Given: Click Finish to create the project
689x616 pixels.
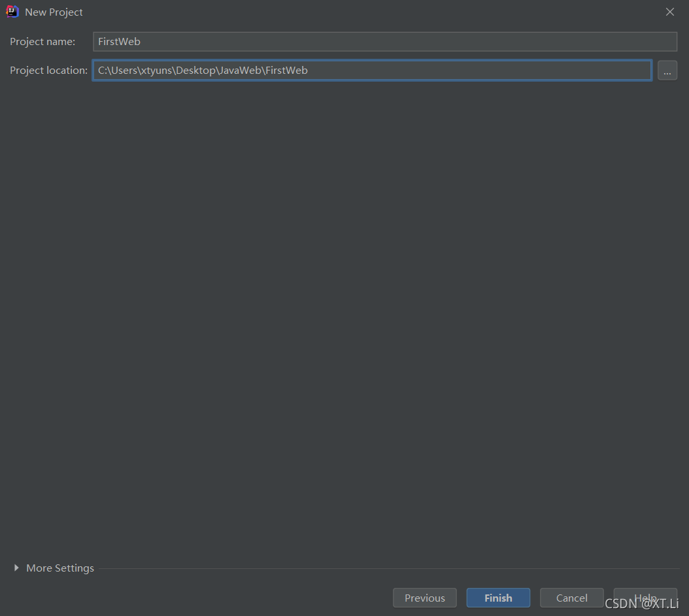Looking at the screenshot, I should tap(498, 598).
